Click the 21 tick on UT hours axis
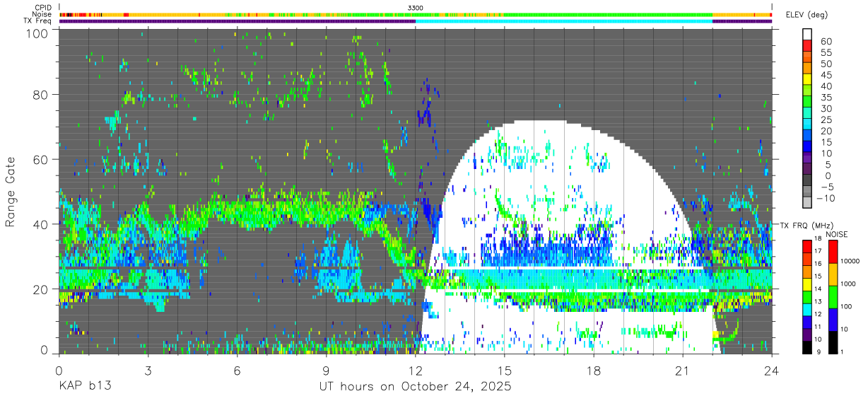This screenshot has height=401, width=868. pyautogui.click(x=683, y=370)
